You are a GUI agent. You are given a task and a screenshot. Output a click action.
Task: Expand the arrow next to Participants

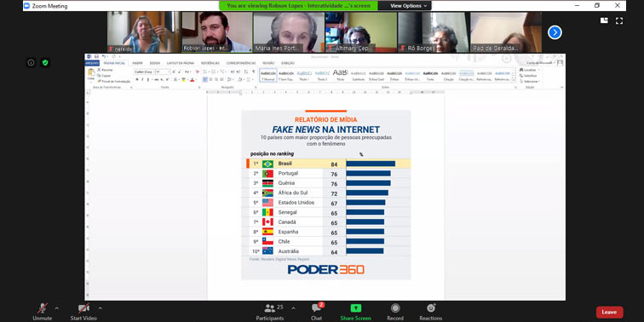(x=293, y=308)
